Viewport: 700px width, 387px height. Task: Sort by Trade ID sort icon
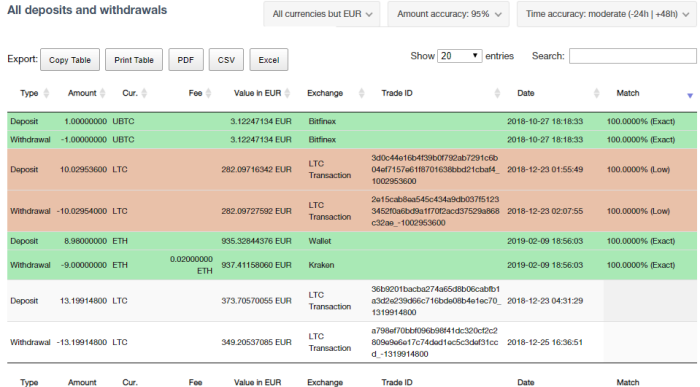(497, 93)
